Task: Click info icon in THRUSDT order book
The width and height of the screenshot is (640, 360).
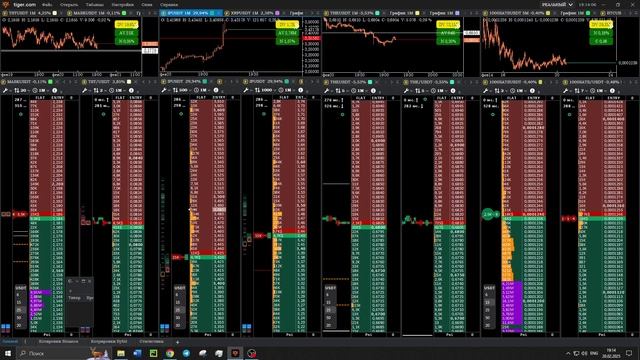Action: [x=373, y=90]
